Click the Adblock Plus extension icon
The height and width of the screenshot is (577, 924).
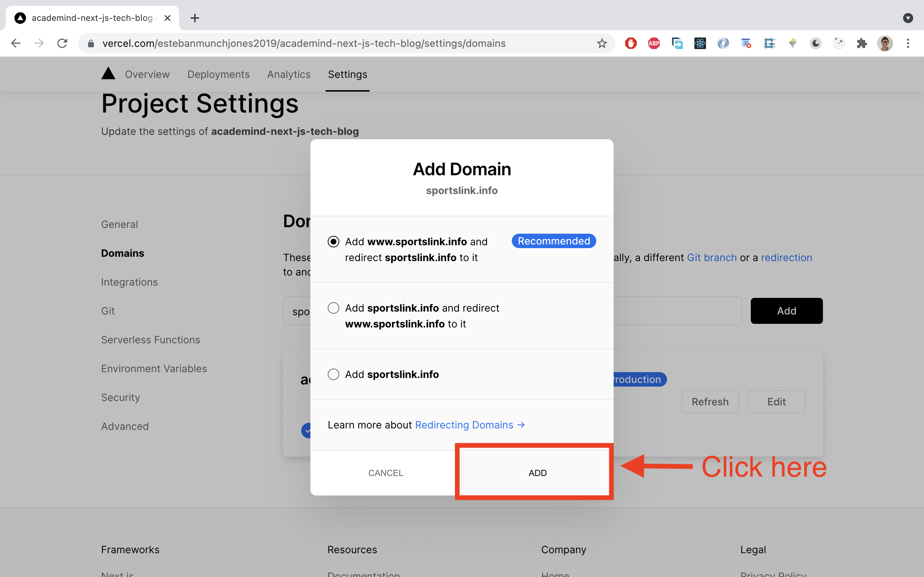pos(654,43)
